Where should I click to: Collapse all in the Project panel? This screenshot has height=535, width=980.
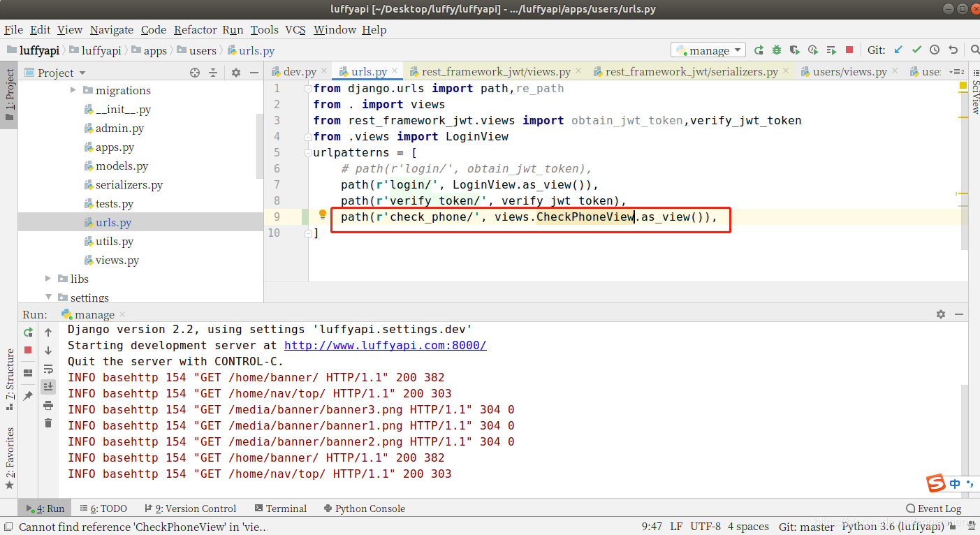213,73
